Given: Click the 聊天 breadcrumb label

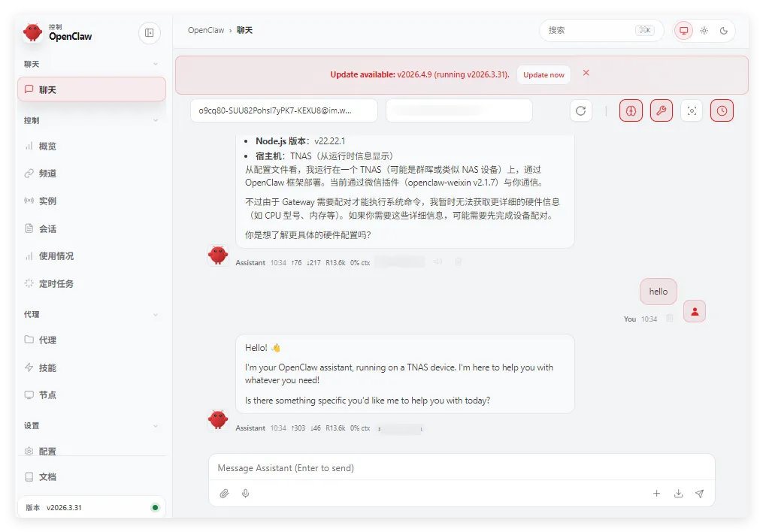Looking at the screenshot, I should (x=245, y=30).
